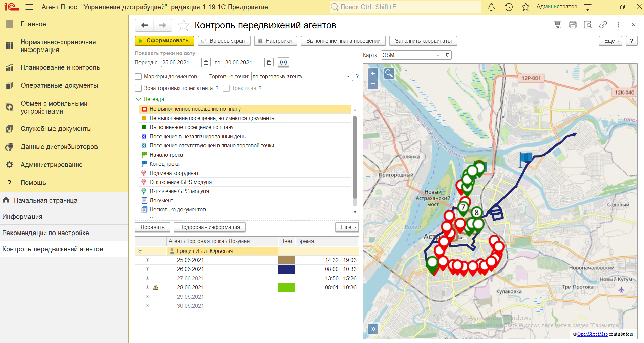
Task: Go back with the left arrow
Action: (145, 25)
